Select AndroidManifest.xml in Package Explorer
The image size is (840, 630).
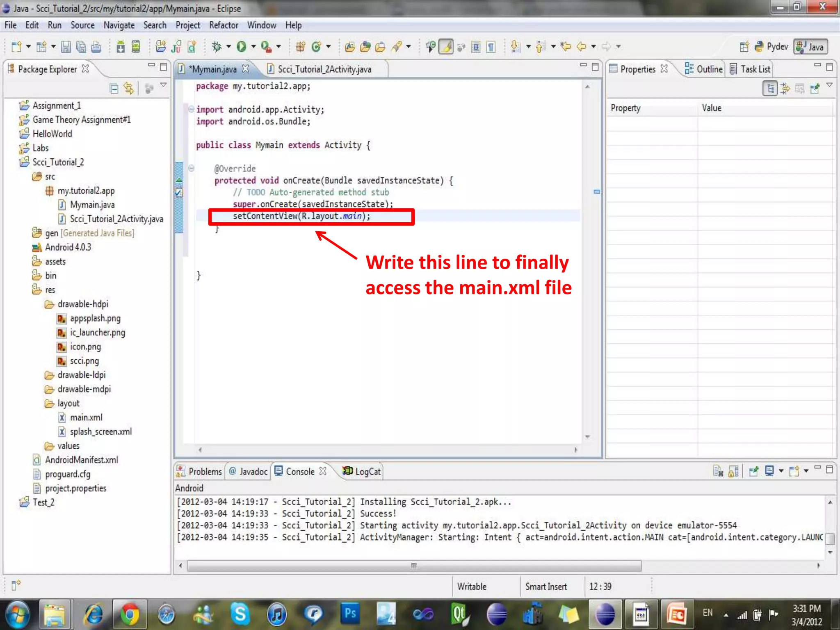[81, 460]
